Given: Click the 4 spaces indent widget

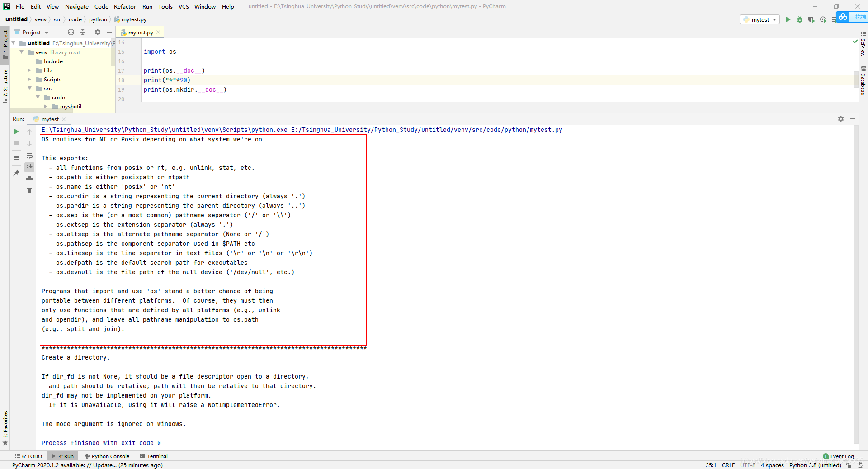Looking at the screenshot, I should (x=772, y=465).
